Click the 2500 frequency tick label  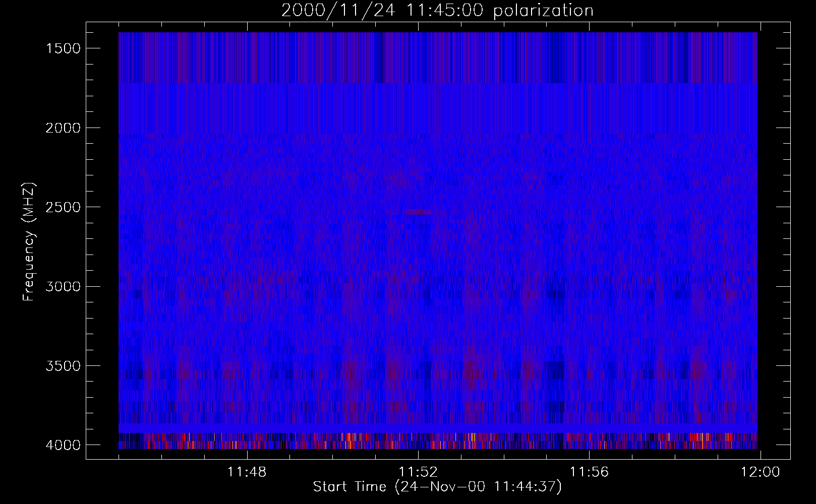tap(63, 207)
